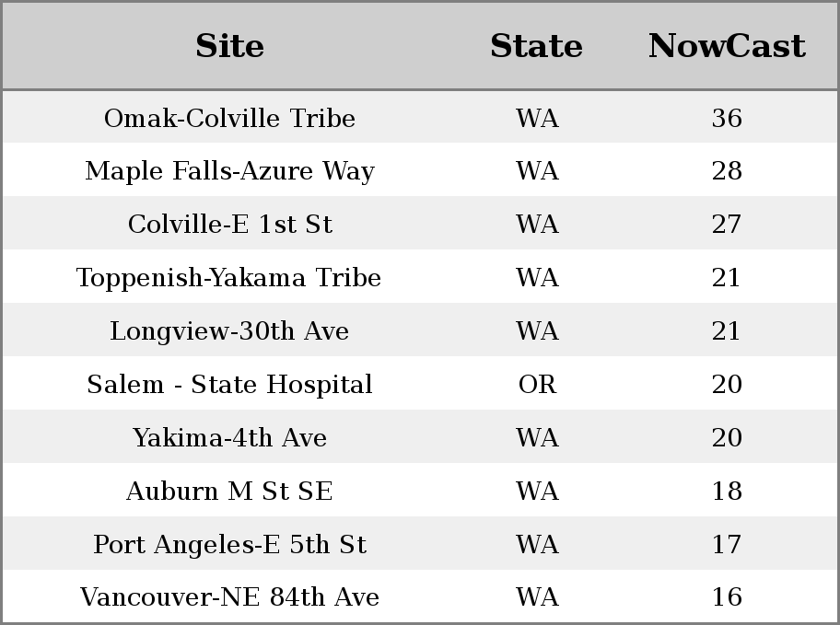This screenshot has height=625, width=840.
Task: Select the Vancouver-NE 84th Ave site
Action: click(229, 598)
